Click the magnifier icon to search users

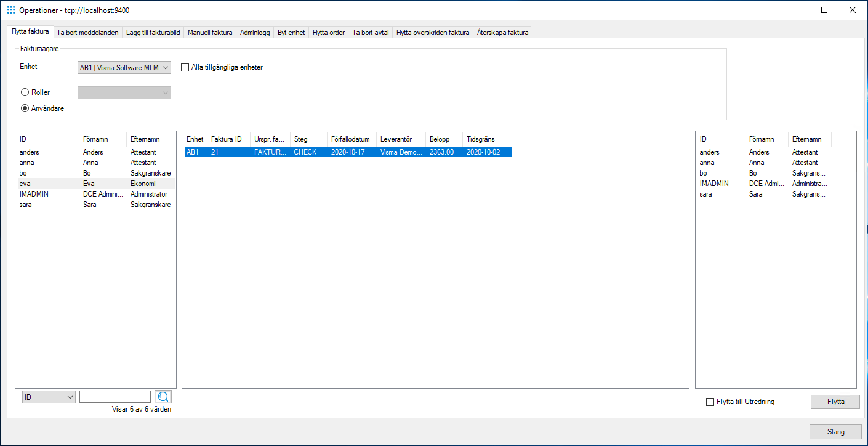163,396
